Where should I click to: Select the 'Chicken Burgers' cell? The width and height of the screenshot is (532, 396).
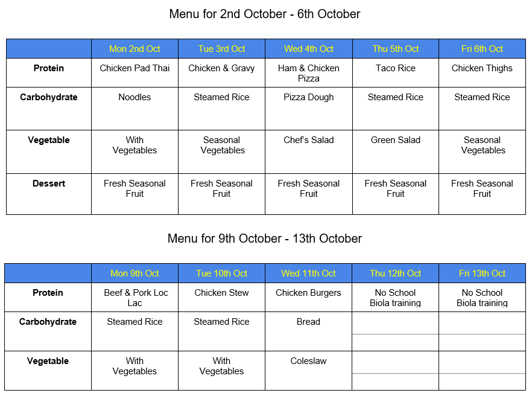pos(308,293)
